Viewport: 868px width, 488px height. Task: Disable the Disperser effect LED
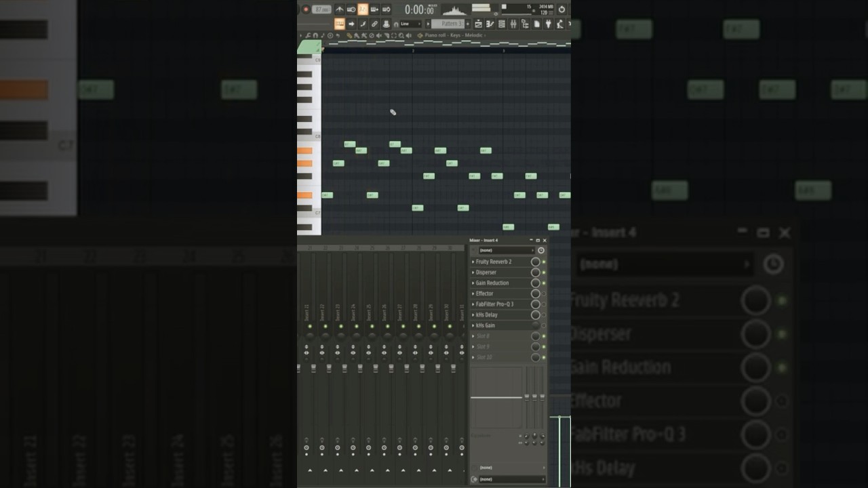tap(544, 272)
